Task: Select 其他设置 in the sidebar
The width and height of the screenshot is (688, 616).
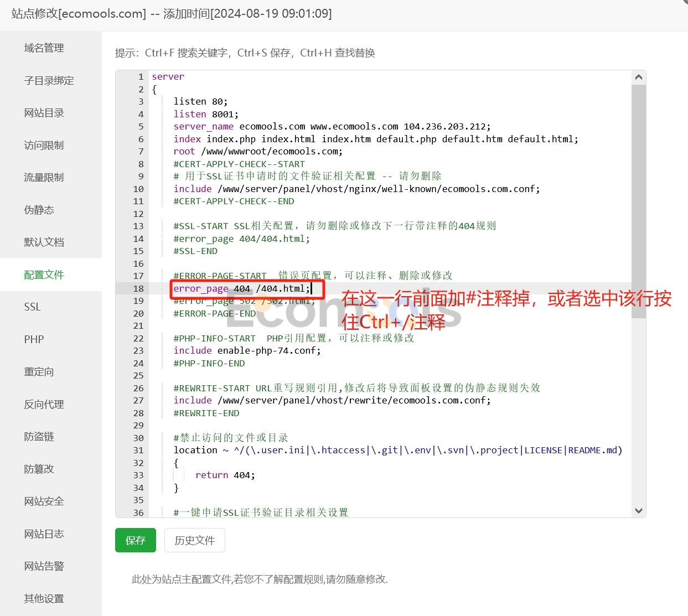Action: [x=44, y=599]
